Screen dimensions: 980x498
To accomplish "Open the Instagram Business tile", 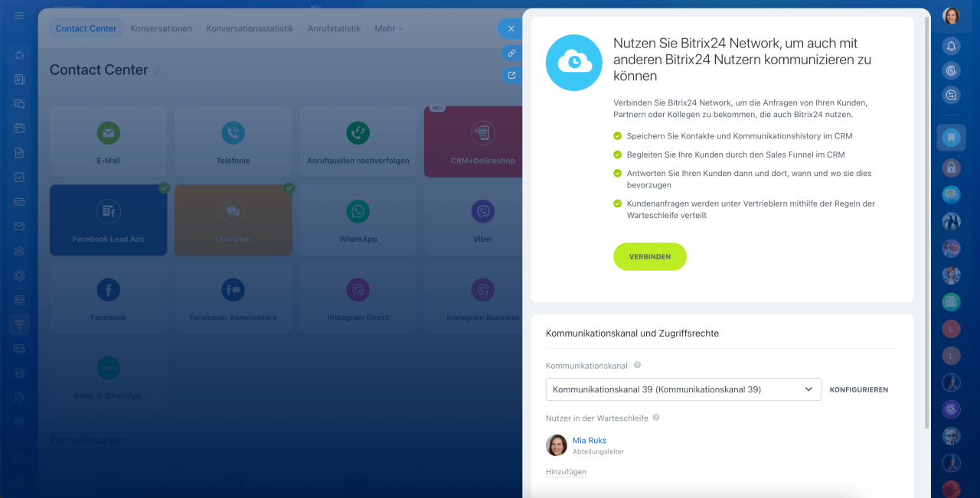I will pyautogui.click(x=473, y=298).
